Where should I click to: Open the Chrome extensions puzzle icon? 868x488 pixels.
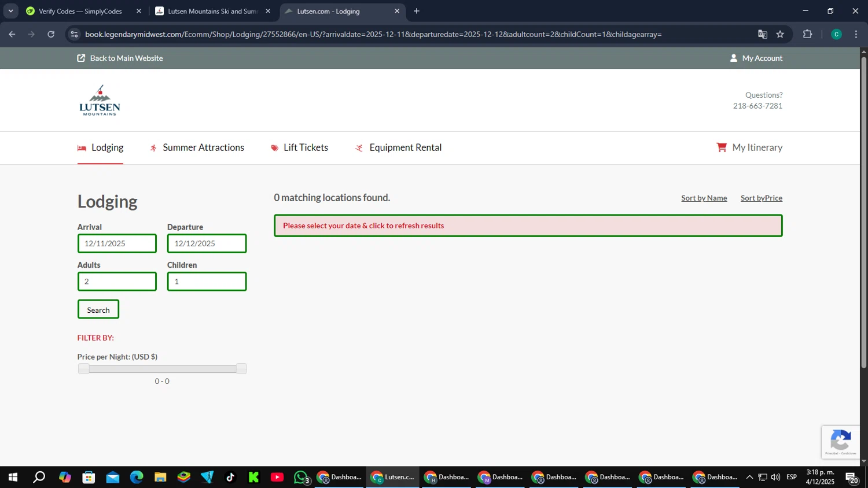coord(808,34)
